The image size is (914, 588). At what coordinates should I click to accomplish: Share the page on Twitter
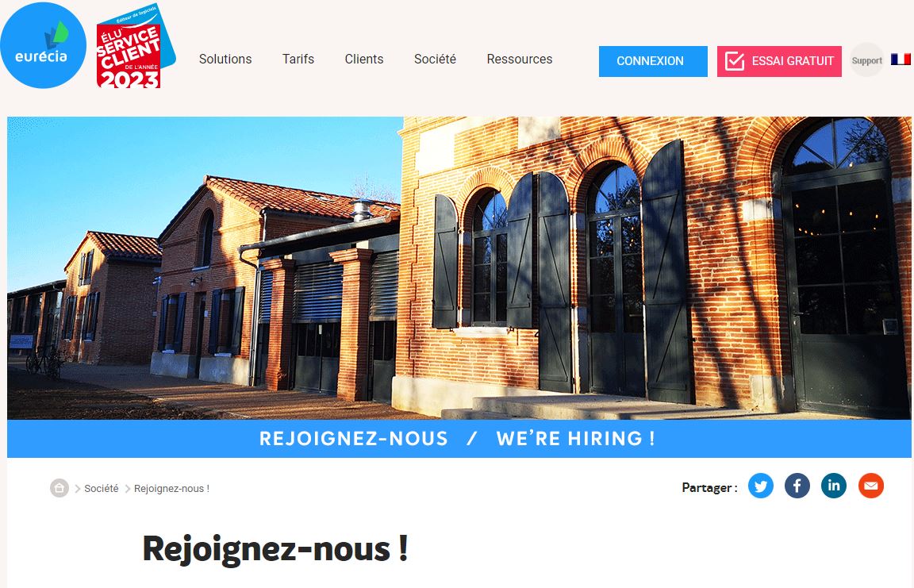point(761,486)
